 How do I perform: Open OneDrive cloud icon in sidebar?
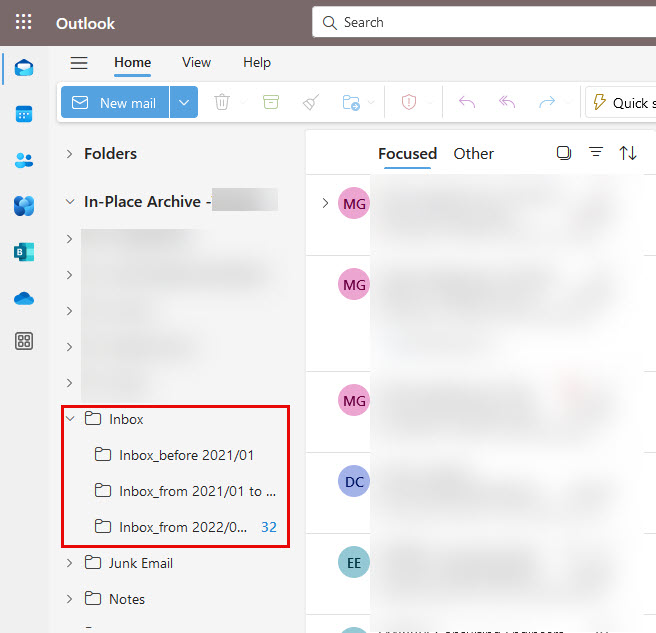pyautogui.click(x=24, y=298)
